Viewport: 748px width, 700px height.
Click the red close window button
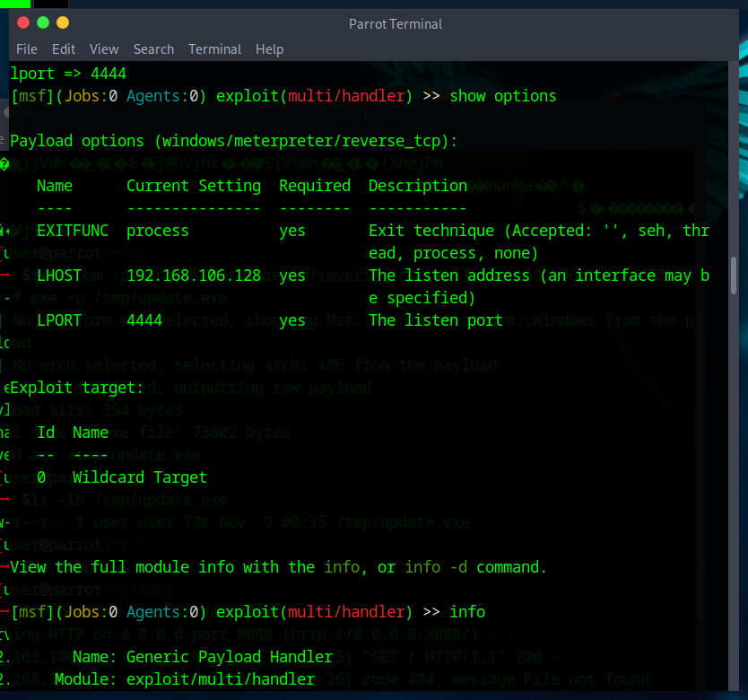tap(23, 22)
